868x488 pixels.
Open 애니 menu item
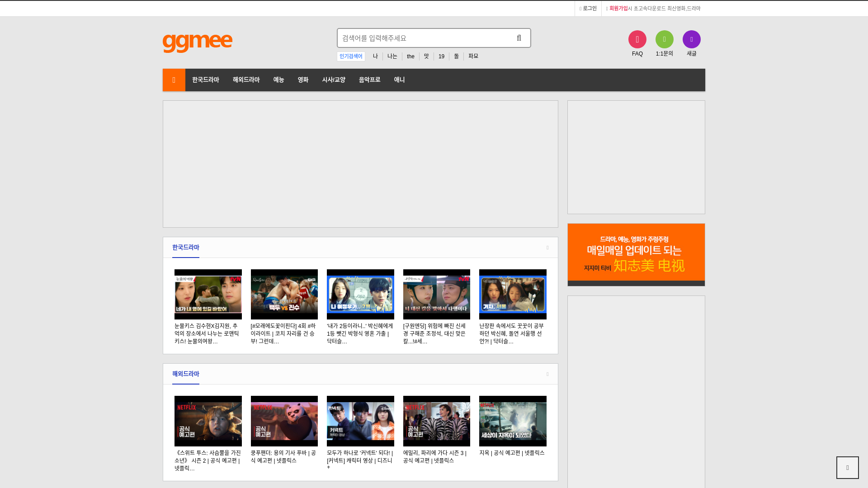pos(400,80)
